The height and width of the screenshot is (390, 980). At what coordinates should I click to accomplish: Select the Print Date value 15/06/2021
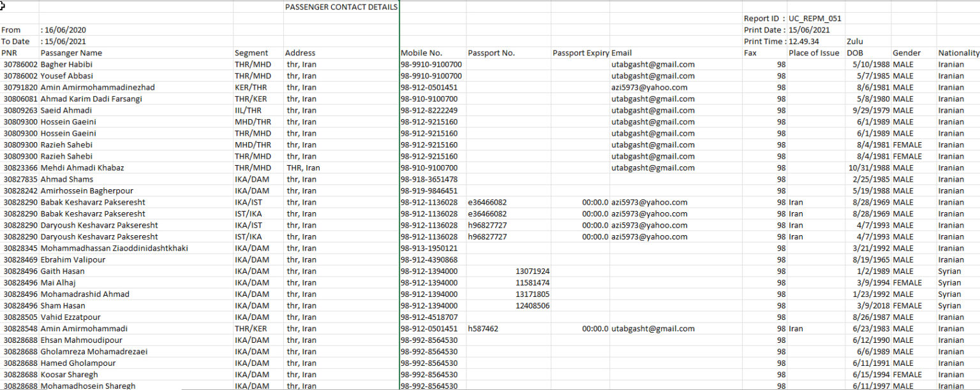[809, 30]
